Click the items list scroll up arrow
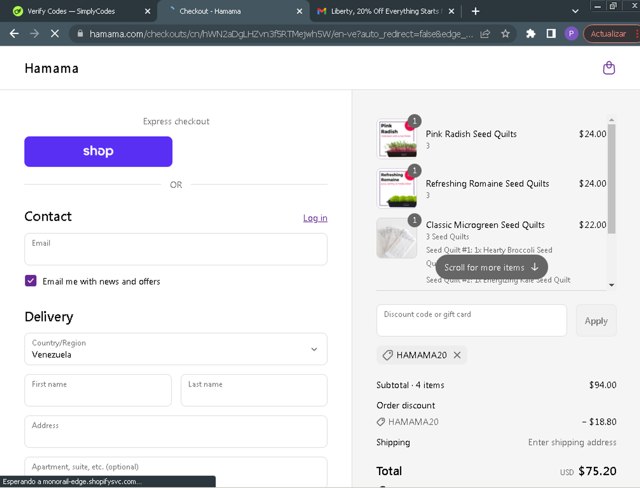The image size is (640, 488). [611, 120]
